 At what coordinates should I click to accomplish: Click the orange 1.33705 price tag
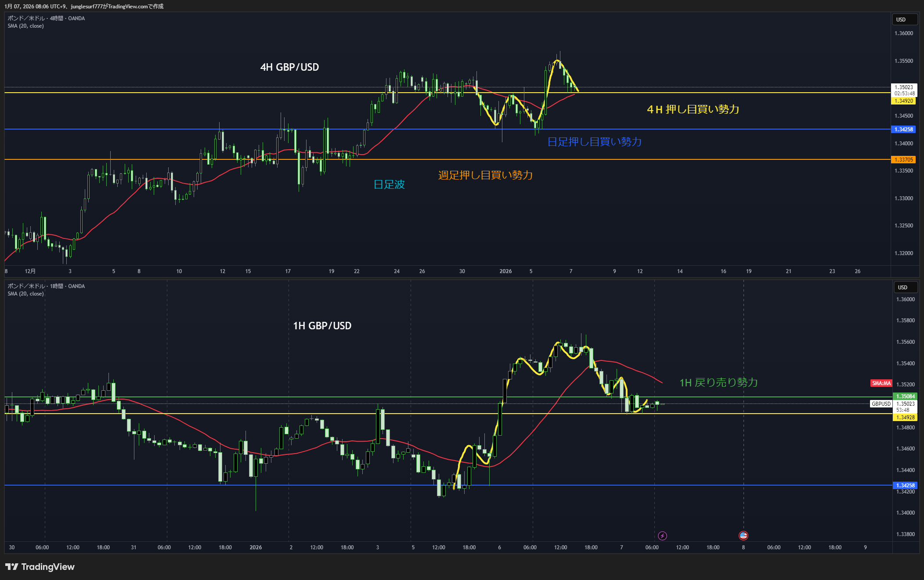click(x=903, y=160)
